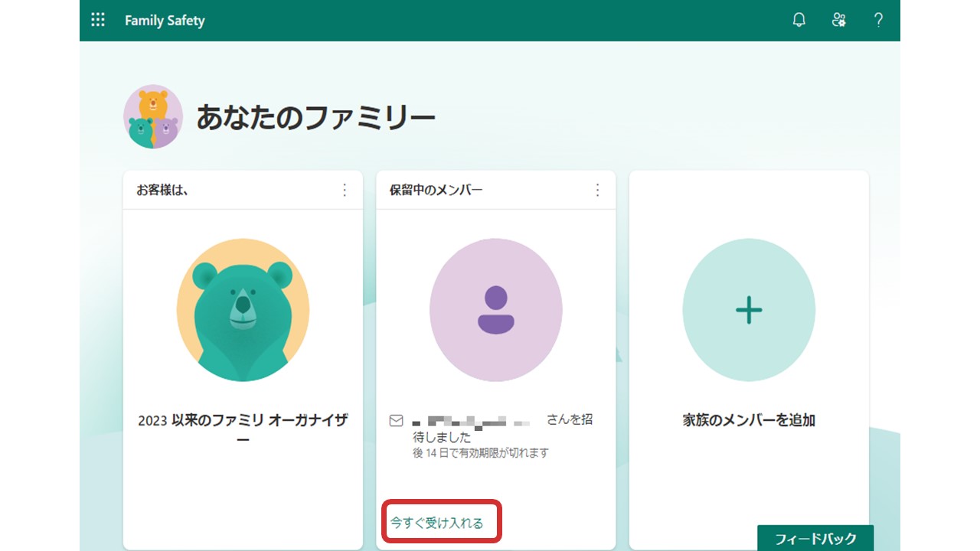Select the green bear organizer avatar
980x551 pixels.
[x=243, y=309]
